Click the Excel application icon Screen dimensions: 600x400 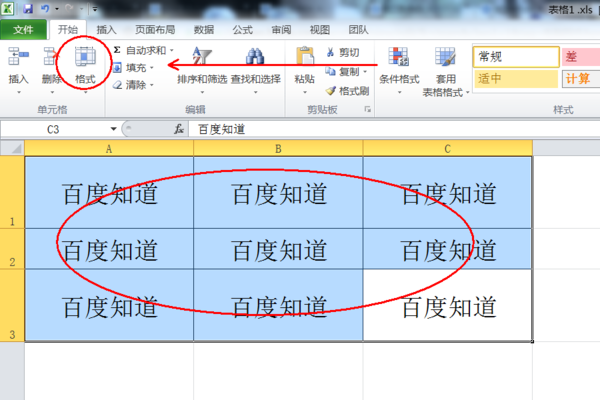tap(7, 8)
